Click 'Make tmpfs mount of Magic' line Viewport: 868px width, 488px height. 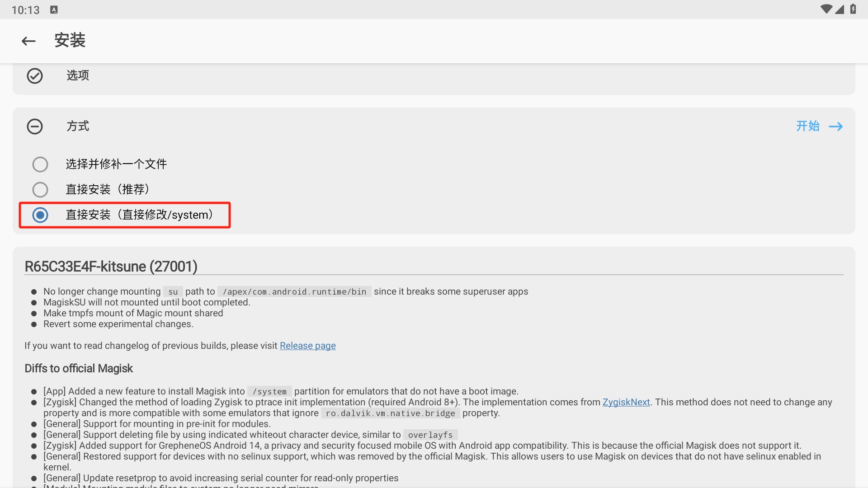click(x=133, y=313)
